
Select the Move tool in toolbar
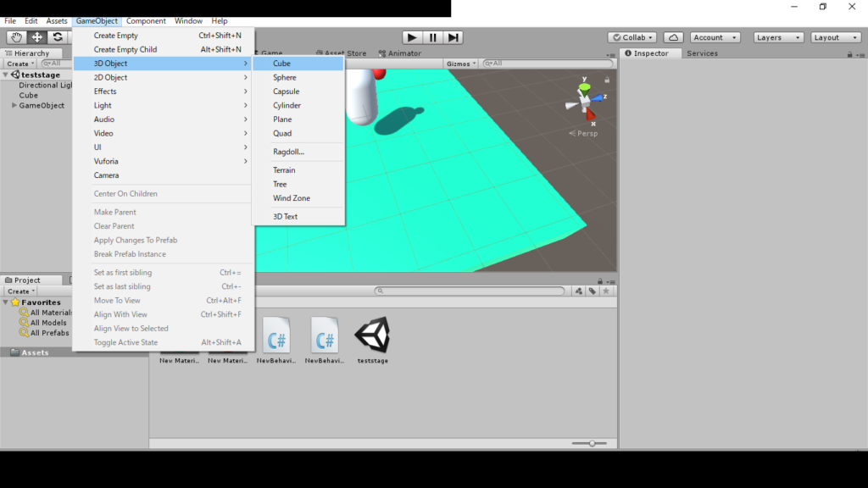point(37,37)
